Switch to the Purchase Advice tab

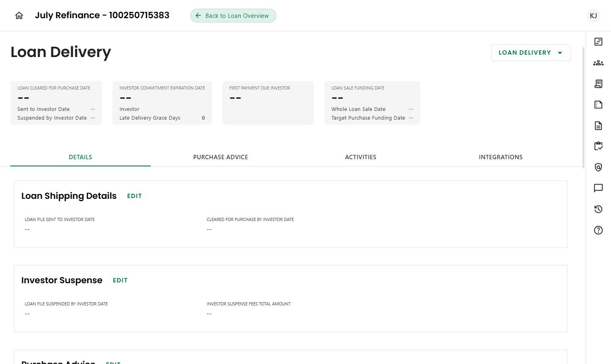(220, 157)
